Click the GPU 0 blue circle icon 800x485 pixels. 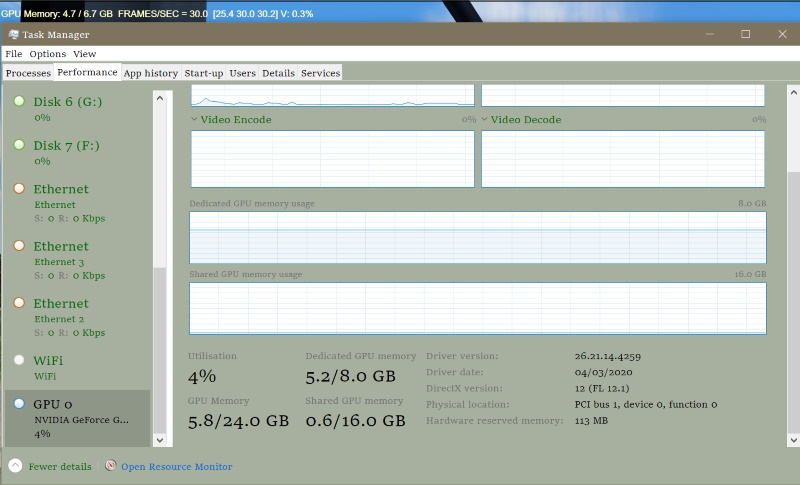click(19, 404)
